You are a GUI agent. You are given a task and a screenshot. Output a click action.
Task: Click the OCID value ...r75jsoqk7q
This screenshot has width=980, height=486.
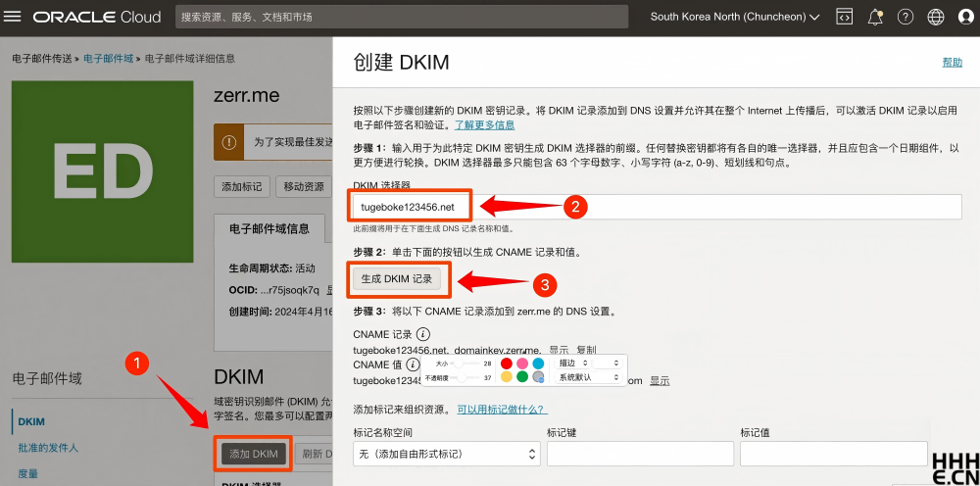288,290
